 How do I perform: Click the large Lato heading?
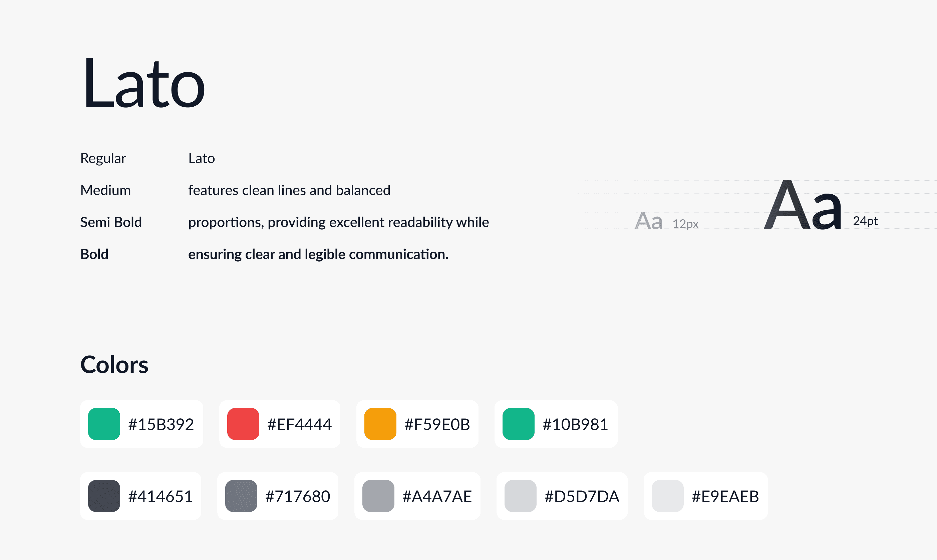143,83
